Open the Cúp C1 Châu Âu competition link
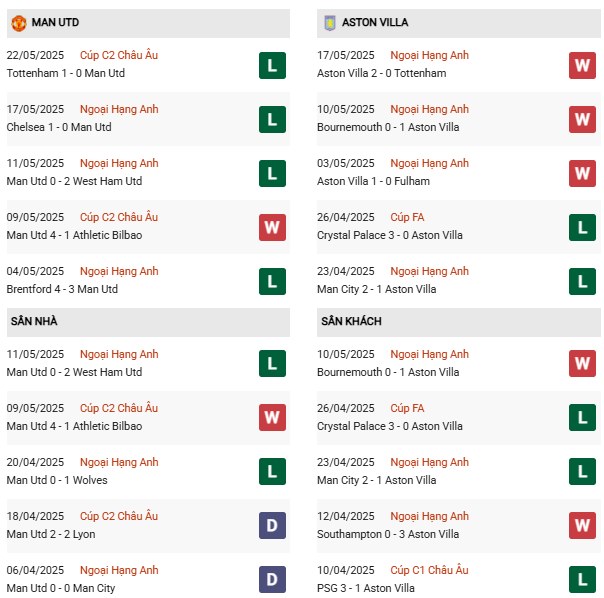 coord(430,570)
